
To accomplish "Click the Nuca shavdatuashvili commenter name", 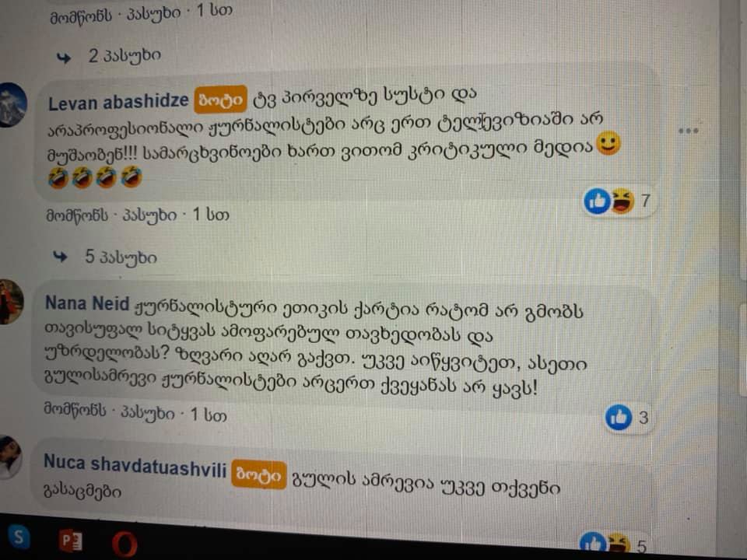I will [135, 465].
